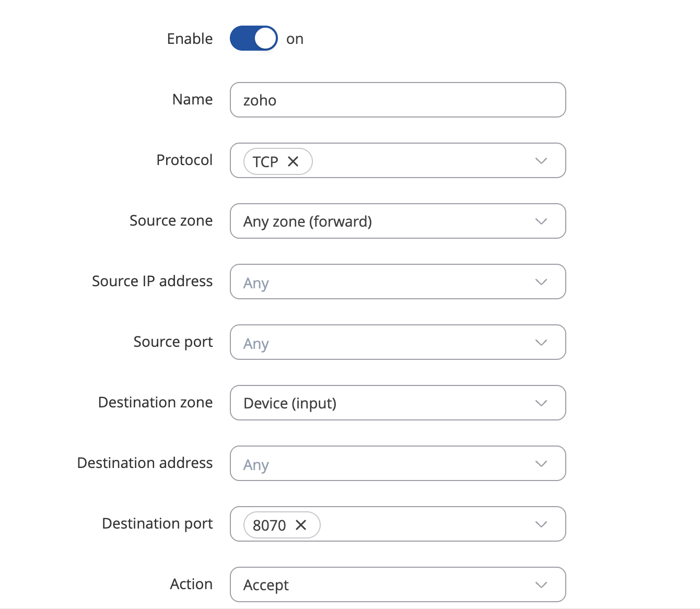Select the 8070 port chip
This screenshot has height=609, width=700.
click(x=269, y=525)
